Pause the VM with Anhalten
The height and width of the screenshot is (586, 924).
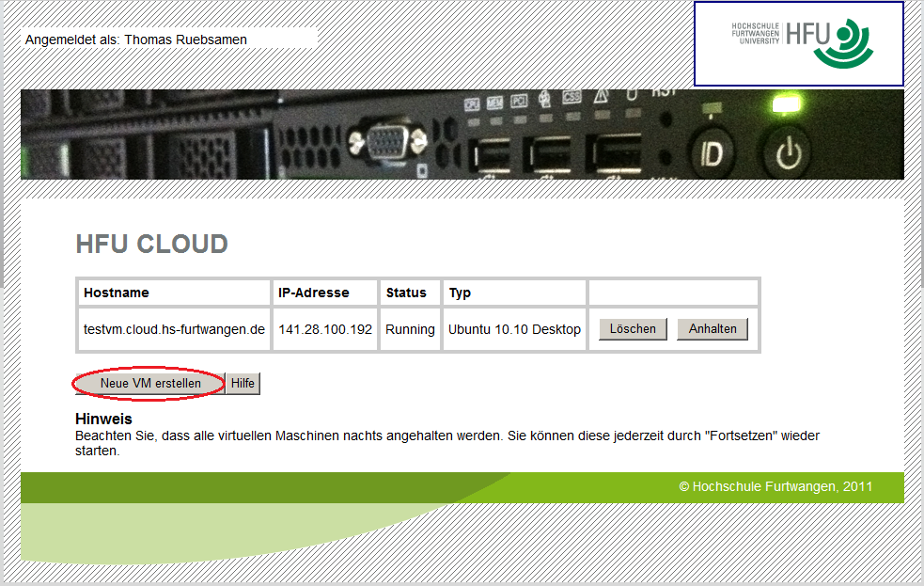pos(713,329)
